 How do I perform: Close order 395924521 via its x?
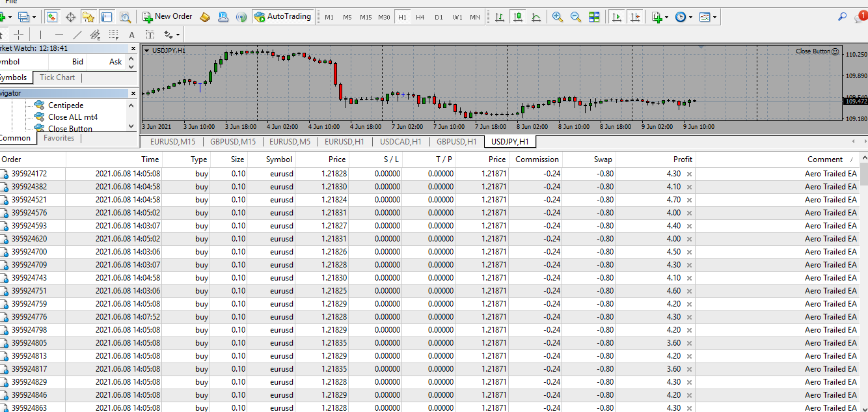tap(689, 200)
